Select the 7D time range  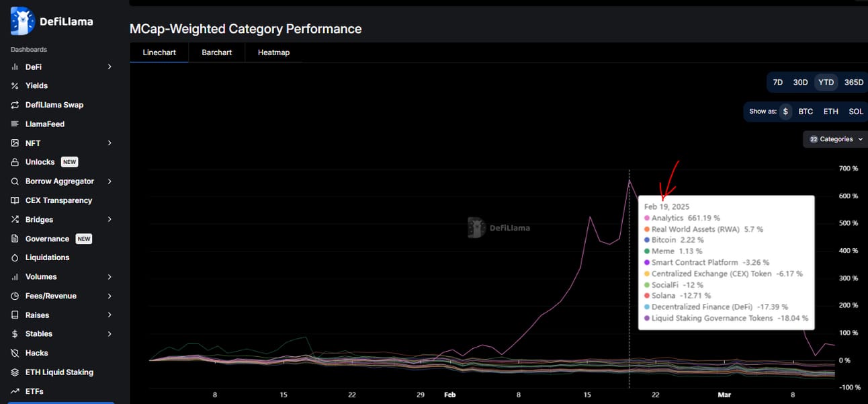(x=778, y=83)
